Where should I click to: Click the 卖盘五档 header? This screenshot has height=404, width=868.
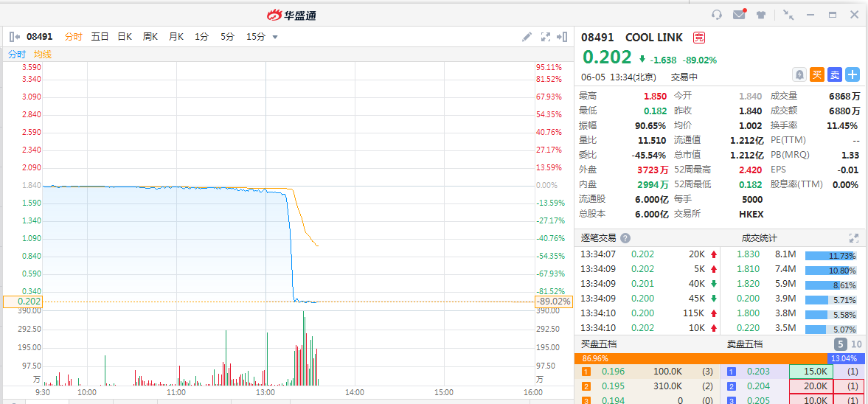coord(745,344)
